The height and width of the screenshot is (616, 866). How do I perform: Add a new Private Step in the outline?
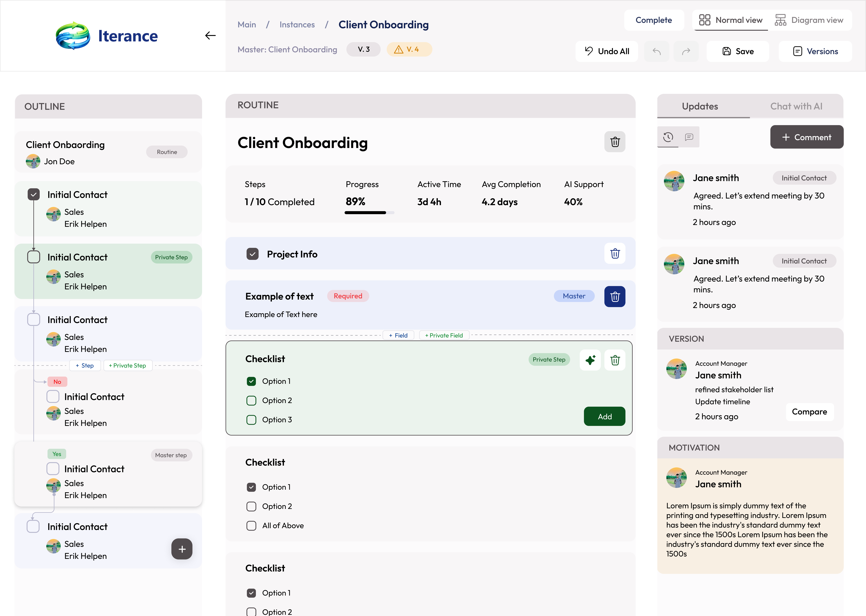click(128, 365)
